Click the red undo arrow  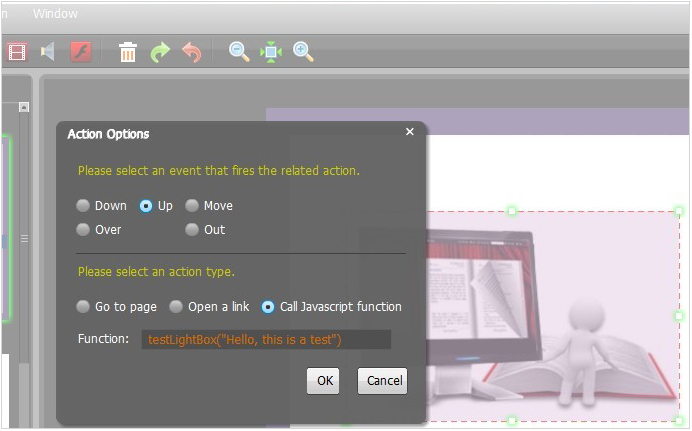click(x=192, y=52)
